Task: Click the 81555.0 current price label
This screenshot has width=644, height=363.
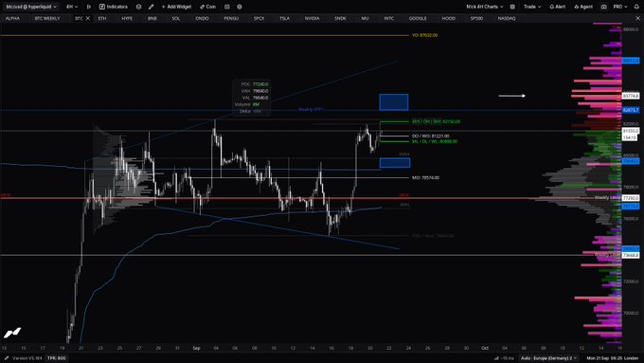Action: point(631,131)
